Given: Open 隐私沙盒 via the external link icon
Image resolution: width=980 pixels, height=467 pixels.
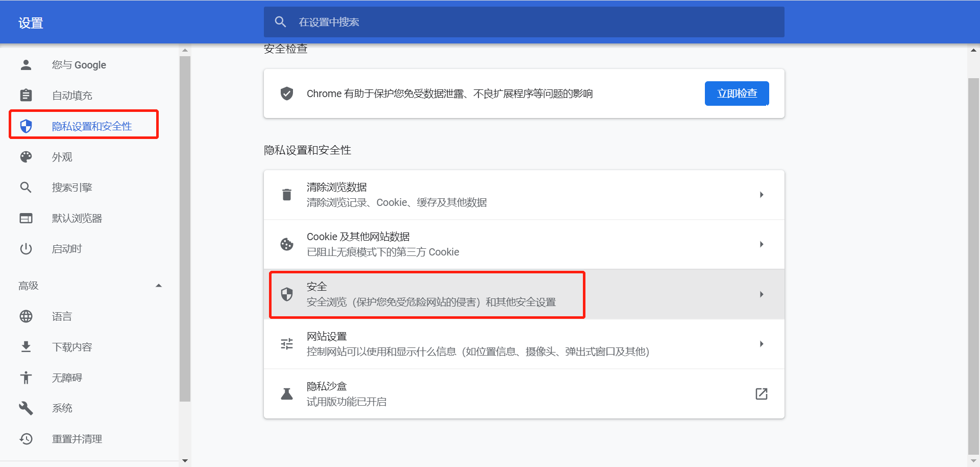Looking at the screenshot, I should [762, 394].
